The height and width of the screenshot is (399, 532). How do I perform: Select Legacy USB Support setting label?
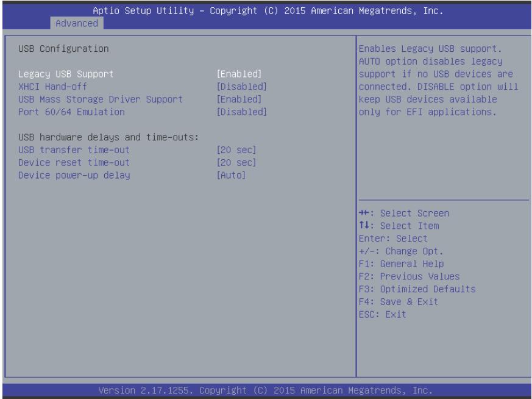pyautogui.click(x=66, y=74)
